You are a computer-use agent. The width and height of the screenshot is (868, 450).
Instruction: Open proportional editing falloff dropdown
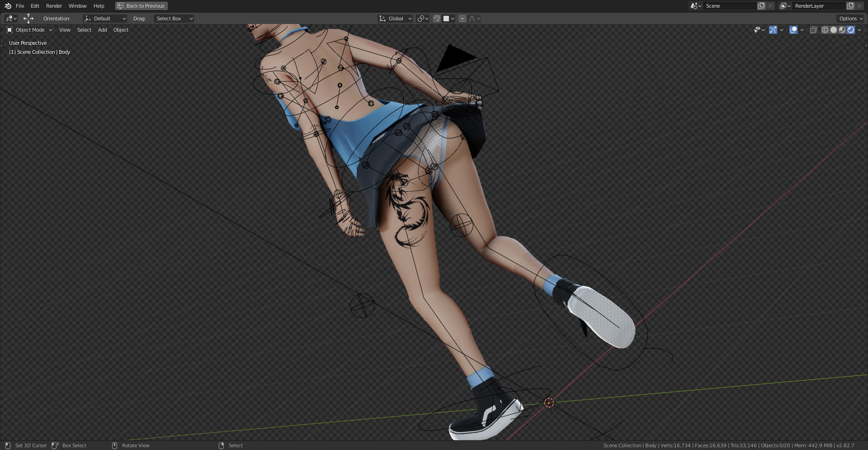pos(474,19)
